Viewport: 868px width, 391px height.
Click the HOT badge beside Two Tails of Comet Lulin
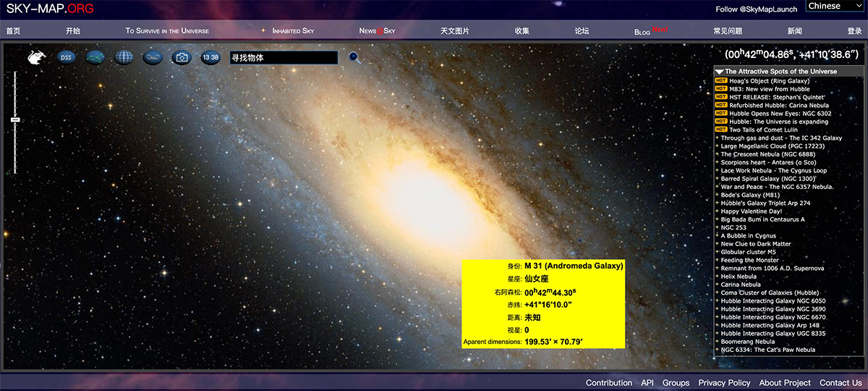click(x=720, y=130)
